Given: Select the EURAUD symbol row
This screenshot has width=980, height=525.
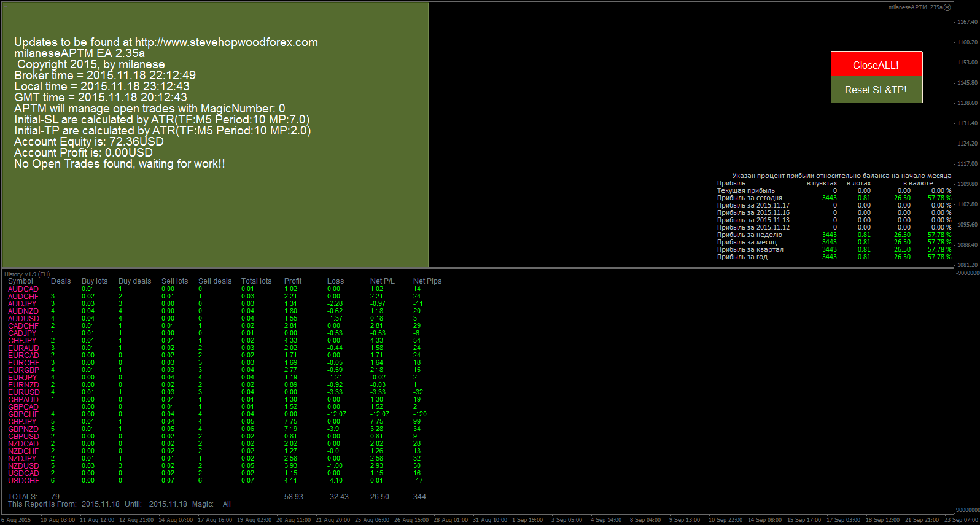Looking at the screenshot, I should pos(215,348).
